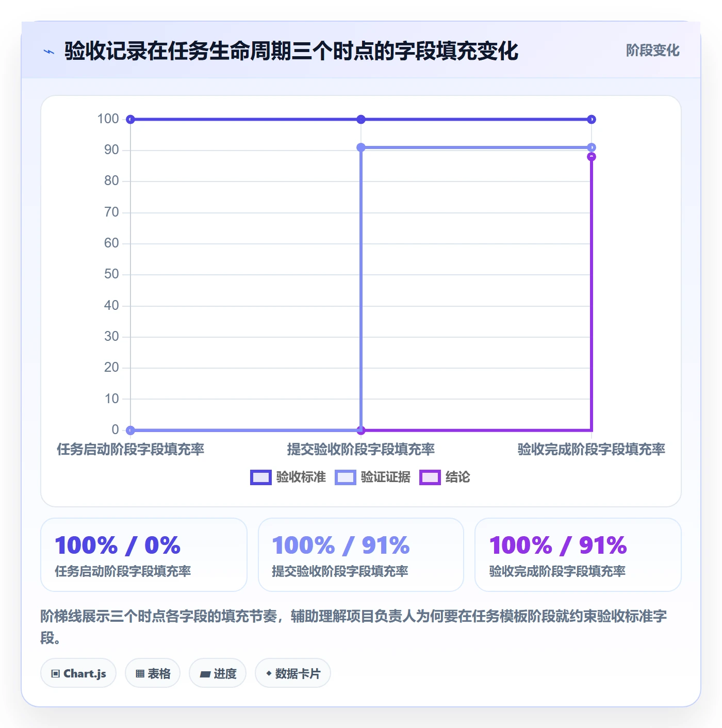This screenshot has width=722, height=728.
Task: Click the 100% / 91% value above 提交验收阶段字段填充率
Action: (341, 545)
